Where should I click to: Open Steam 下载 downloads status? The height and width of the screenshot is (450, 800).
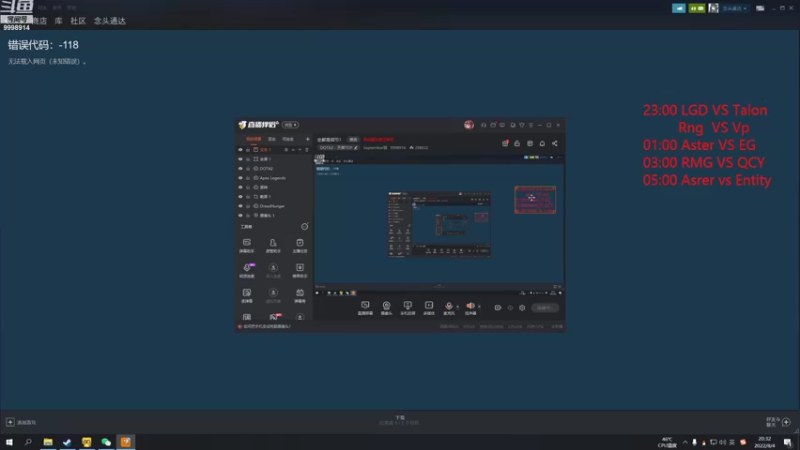click(399, 420)
